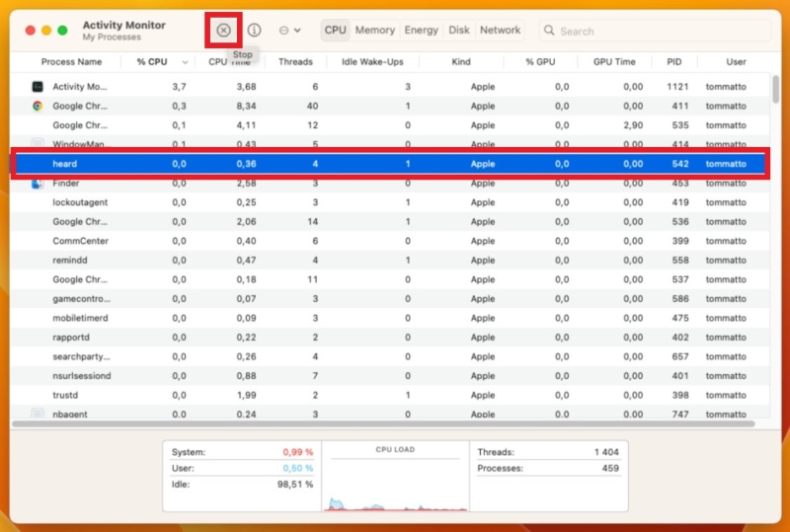Select the Finder process icon
This screenshot has width=790, height=532.
pyautogui.click(x=38, y=184)
